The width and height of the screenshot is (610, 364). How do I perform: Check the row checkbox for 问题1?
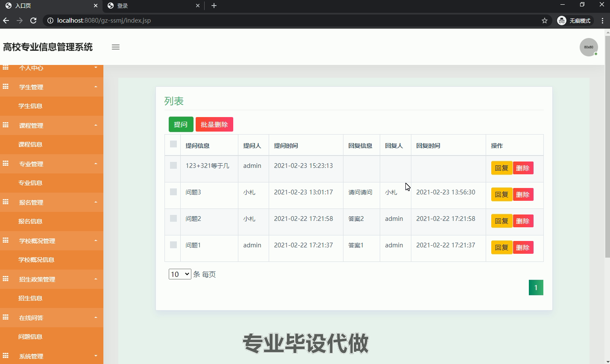[173, 245]
